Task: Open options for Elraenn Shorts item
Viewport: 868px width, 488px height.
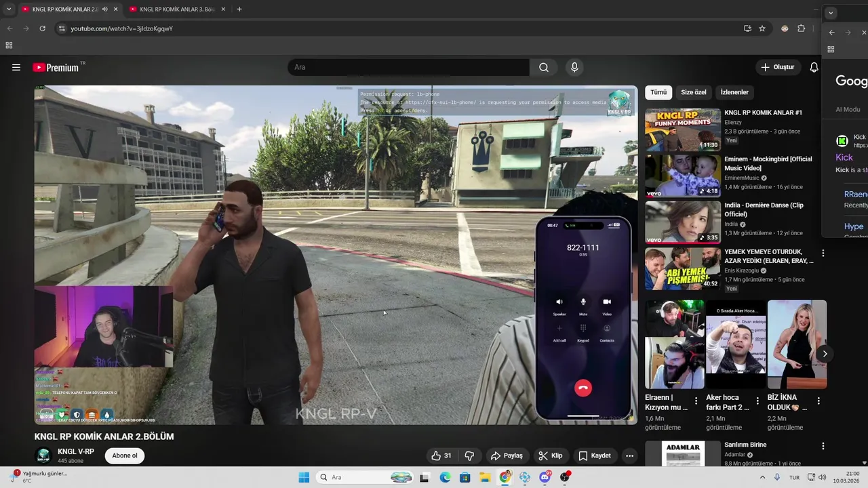Action: (696, 401)
